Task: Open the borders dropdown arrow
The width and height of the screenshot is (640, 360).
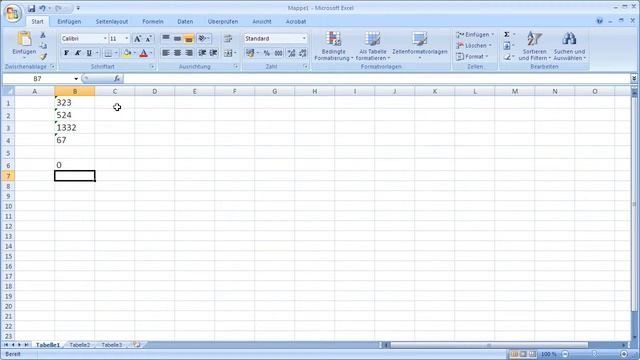Action: coord(116,53)
